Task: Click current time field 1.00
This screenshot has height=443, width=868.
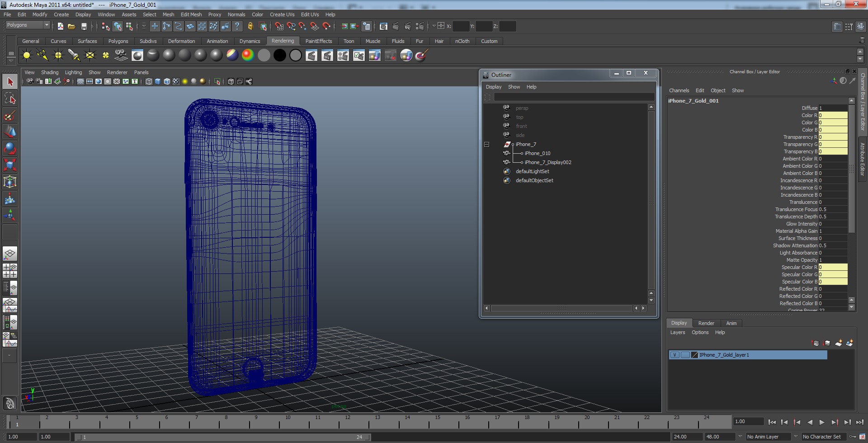Action: point(749,421)
